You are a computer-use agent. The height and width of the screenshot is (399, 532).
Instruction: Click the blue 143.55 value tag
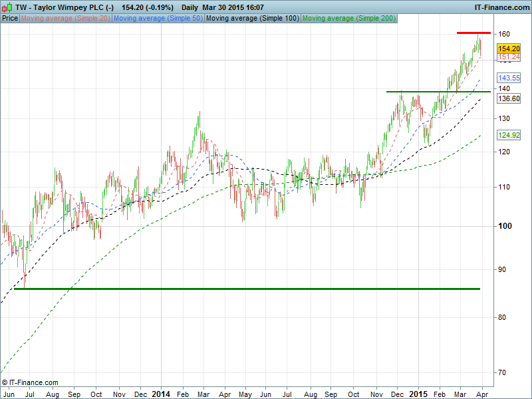508,78
